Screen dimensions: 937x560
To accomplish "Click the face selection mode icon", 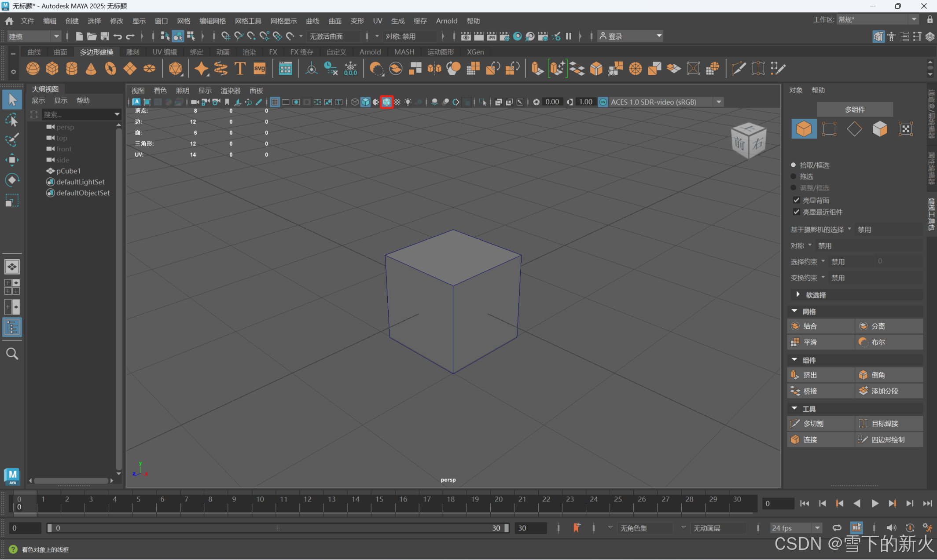I will coord(879,129).
